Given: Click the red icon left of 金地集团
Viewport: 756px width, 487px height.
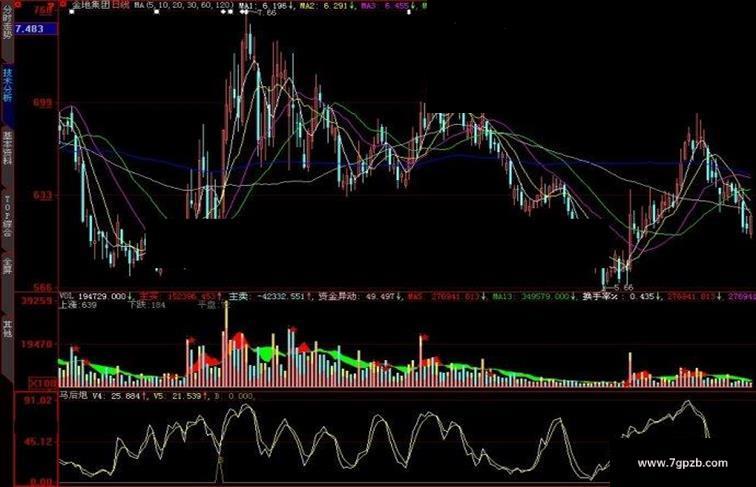Looking at the screenshot, I should tap(63, 4).
